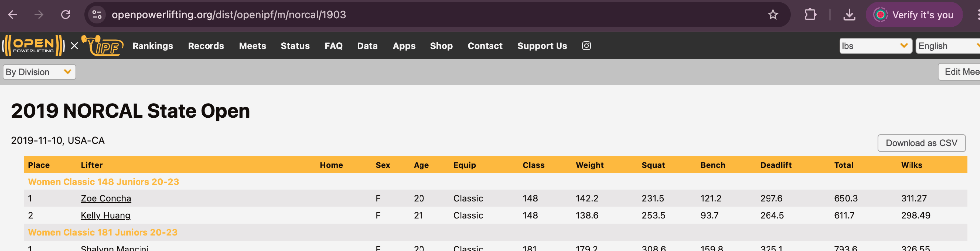Viewport: 980px width, 251px height.
Task: Reload the page with refresh icon
Action: pos(66,15)
